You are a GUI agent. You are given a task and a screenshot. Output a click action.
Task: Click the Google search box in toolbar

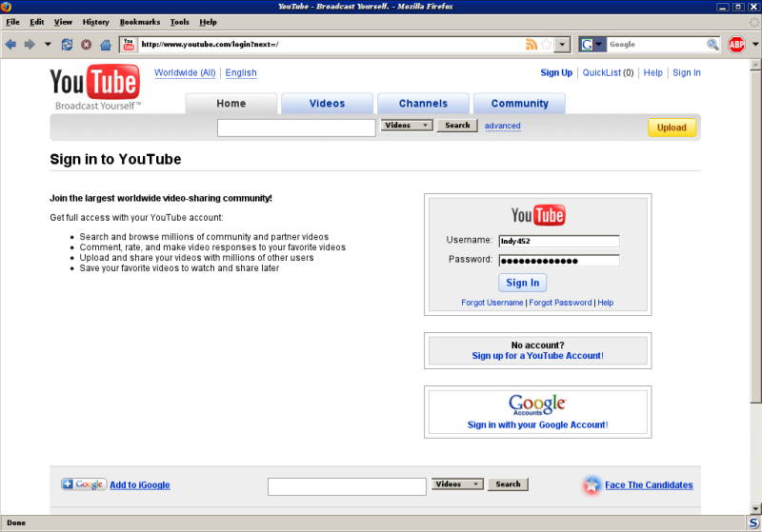pyautogui.click(x=656, y=45)
